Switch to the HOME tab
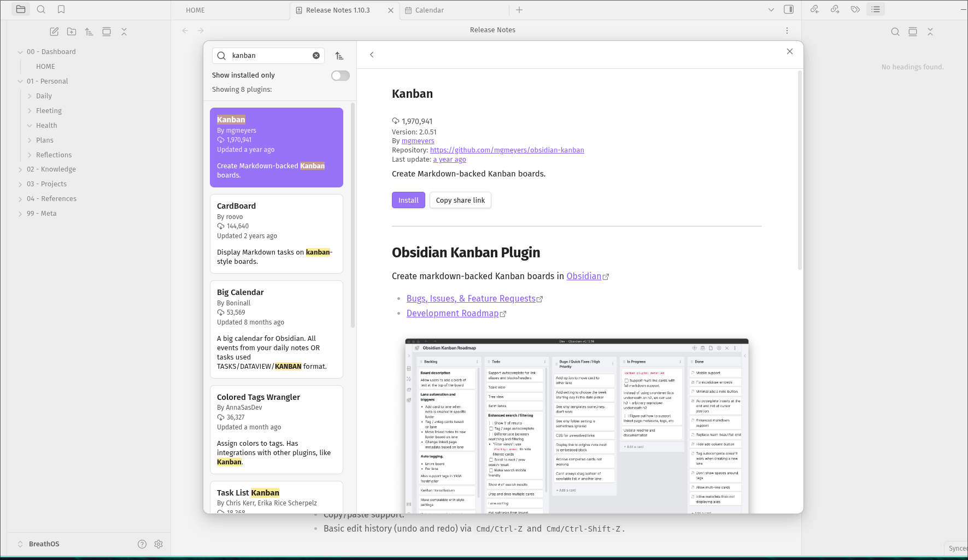This screenshot has height=560, width=968. pyautogui.click(x=195, y=10)
